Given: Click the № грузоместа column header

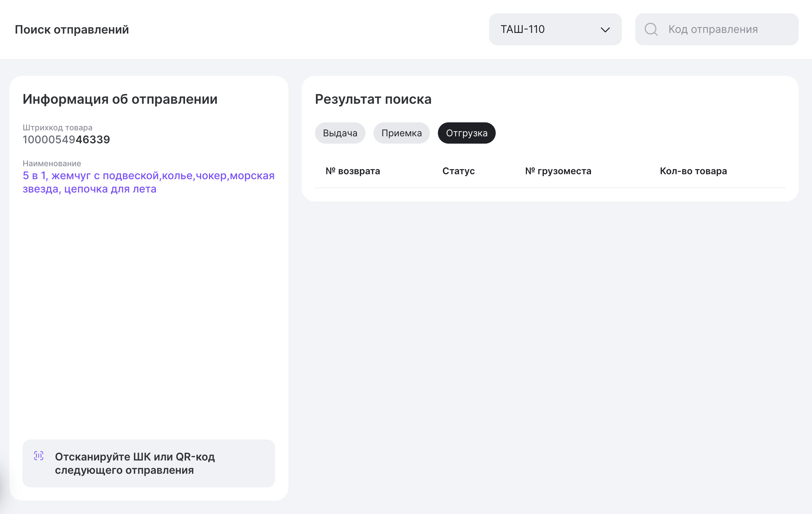Looking at the screenshot, I should (558, 171).
